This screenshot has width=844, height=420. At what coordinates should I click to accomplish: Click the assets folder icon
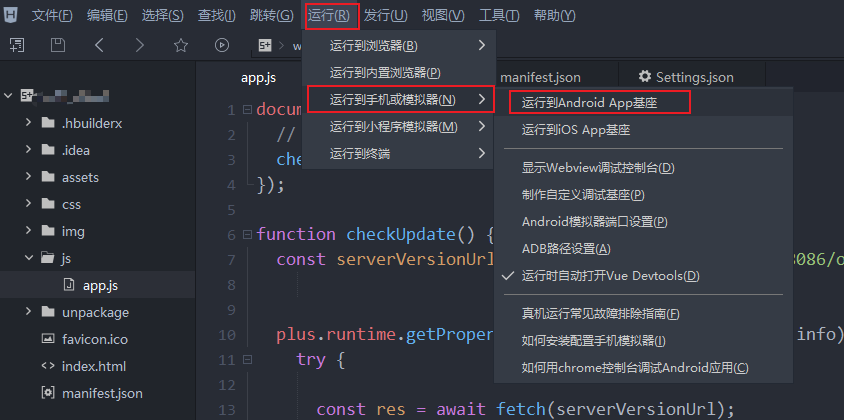tap(48, 177)
